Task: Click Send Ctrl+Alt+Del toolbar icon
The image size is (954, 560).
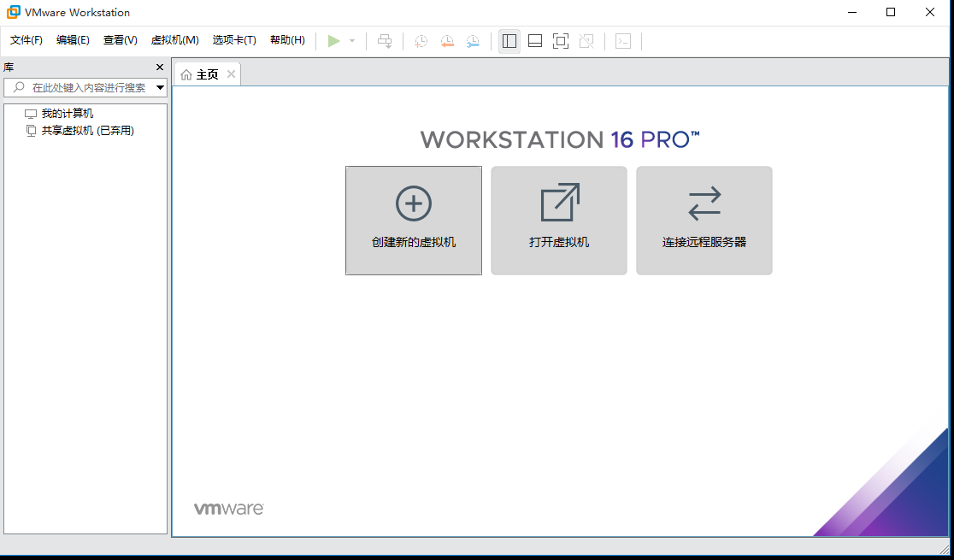Action: tap(385, 41)
